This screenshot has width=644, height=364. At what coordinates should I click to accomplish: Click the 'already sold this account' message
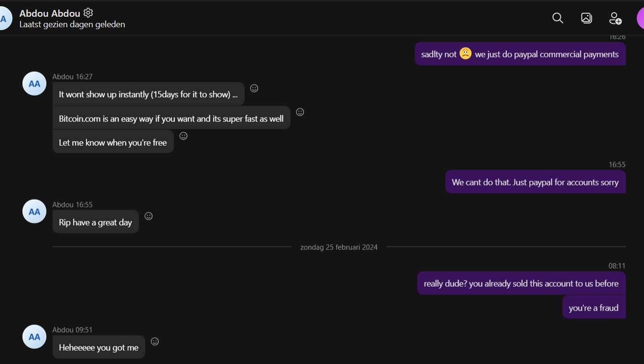[521, 284]
